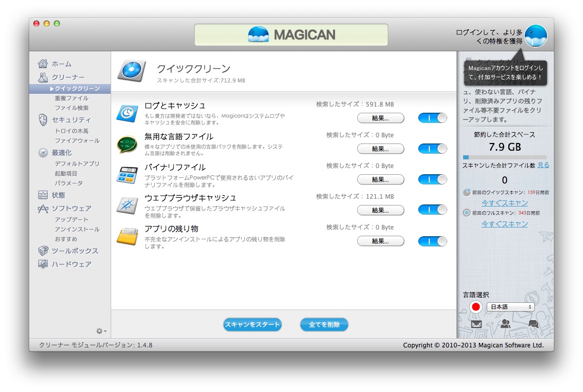
Task: Click the 無用な言語ファイル speech bubble icon
Action: (127, 145)
